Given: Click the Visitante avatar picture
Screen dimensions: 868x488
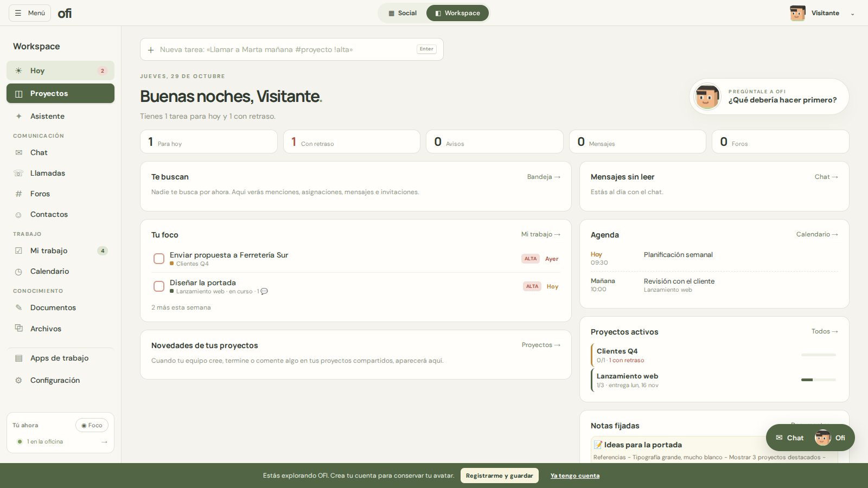Looking at the screenshot, I should [x=797, y=13].
